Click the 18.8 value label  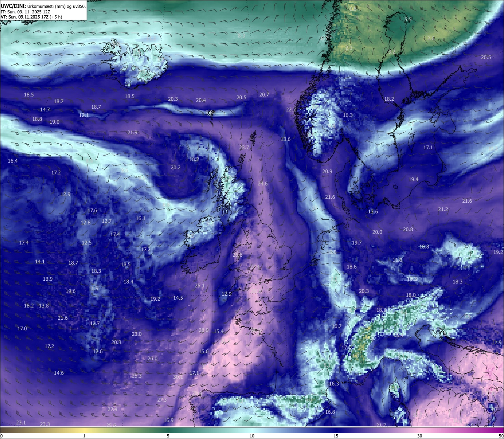coord(37,119)
